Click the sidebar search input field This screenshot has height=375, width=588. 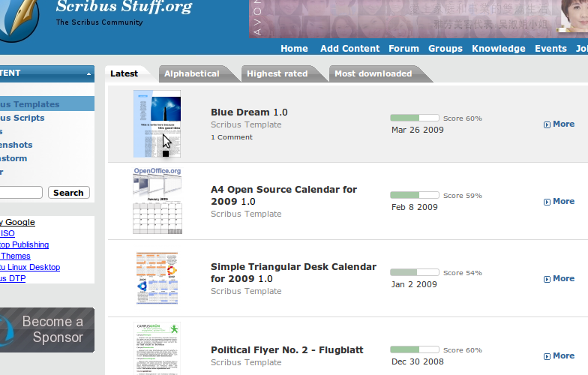coord(21,192)
